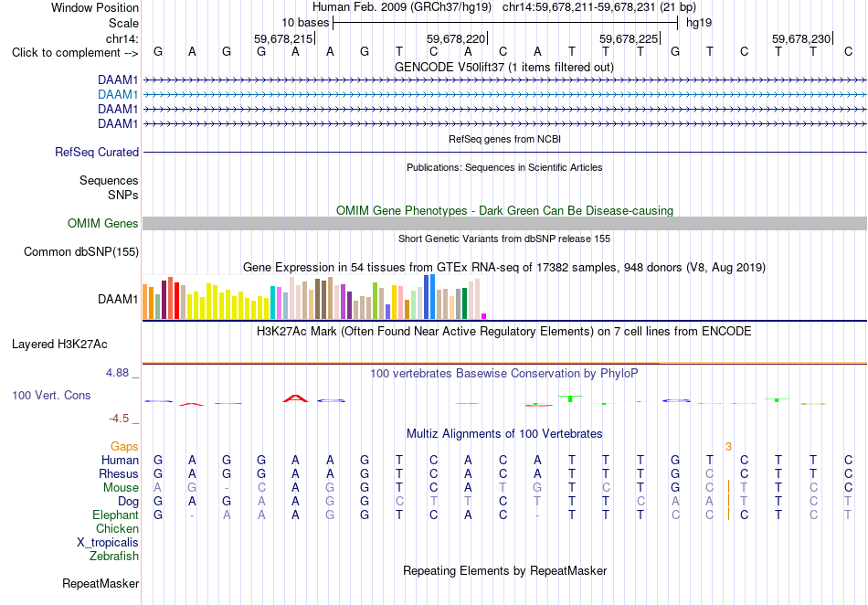
Task: Open Multiz Alignments of 100 Vertebrates title
Action: pyautogui.click(x=504, y=434)
